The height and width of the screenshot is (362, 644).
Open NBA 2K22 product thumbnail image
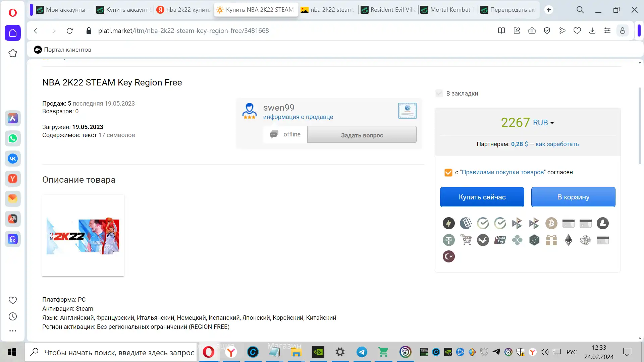coord(83,236)
